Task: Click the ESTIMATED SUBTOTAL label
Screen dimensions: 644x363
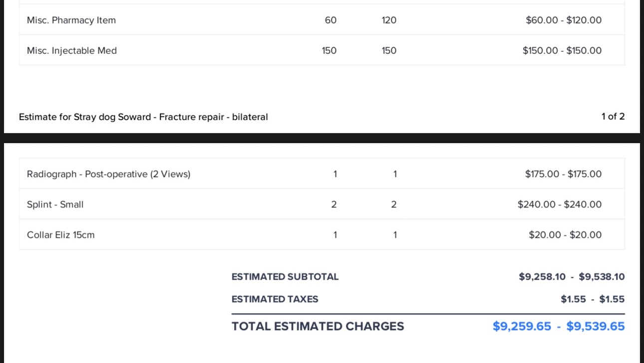Action: click(x=285, y=277)
